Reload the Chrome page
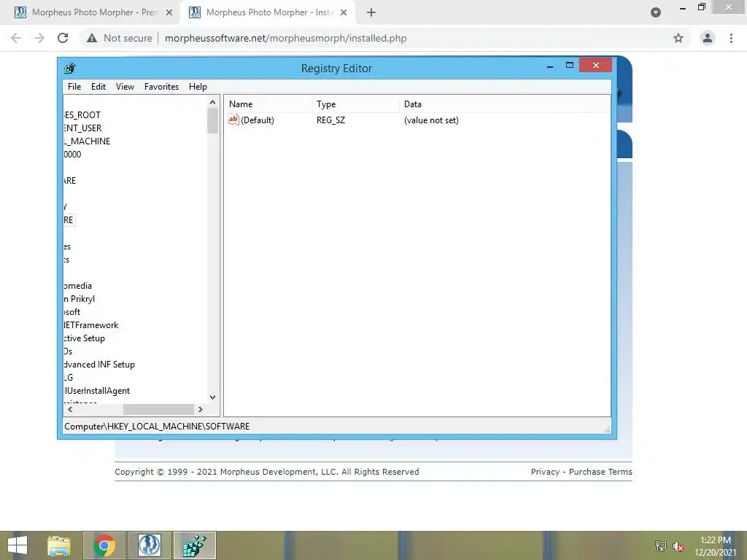This screenshot has width=747, height=560. point(63,38)
